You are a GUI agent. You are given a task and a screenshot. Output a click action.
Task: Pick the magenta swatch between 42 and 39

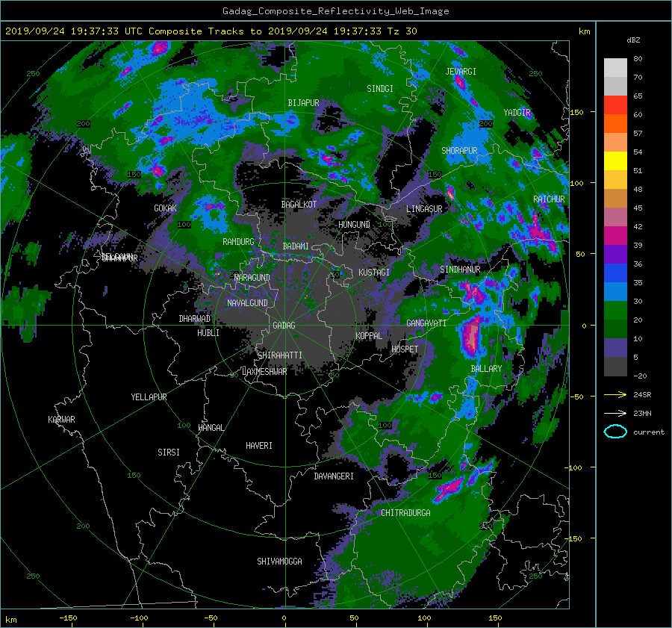pyautogui.click(x=615, y=235)
